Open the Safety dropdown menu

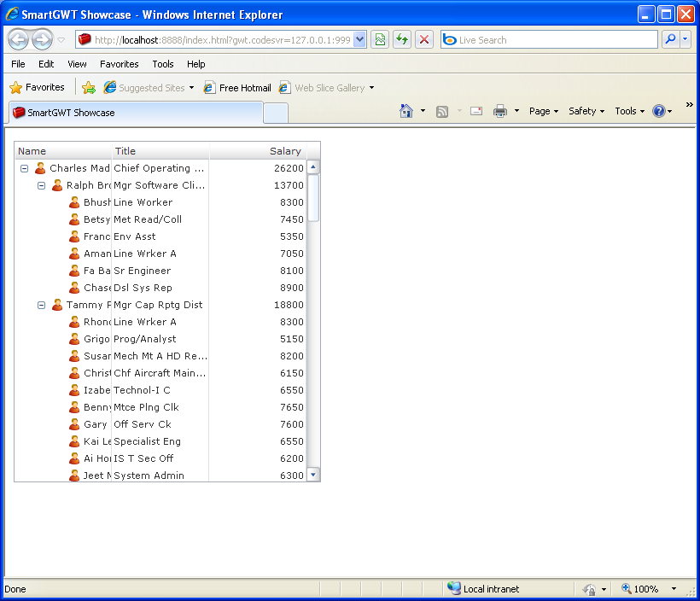pyautogui.click(x=586, y=111)
